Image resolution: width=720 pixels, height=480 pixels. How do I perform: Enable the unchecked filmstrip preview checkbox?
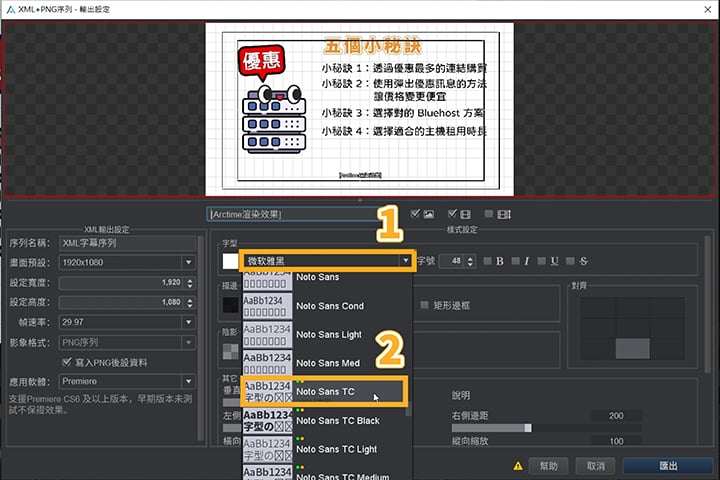pos(489,214)
